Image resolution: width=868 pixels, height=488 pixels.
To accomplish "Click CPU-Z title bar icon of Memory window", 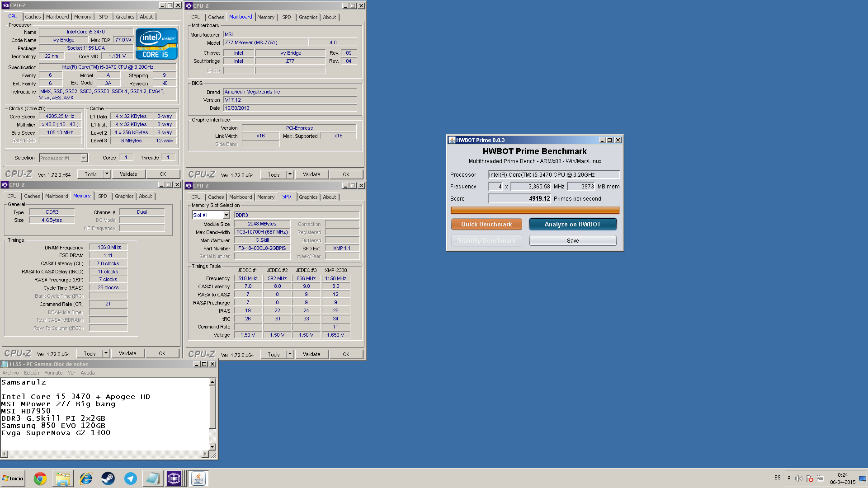I will 5,185.
